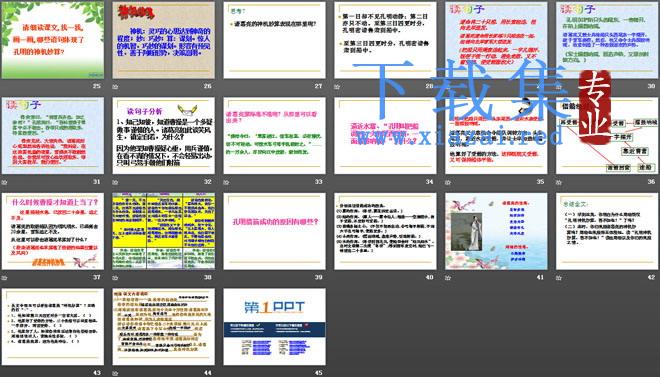The height and width of the screenshot is (377, 660).
Task: Click slide number 40 label
Action: tap(429, 277)
